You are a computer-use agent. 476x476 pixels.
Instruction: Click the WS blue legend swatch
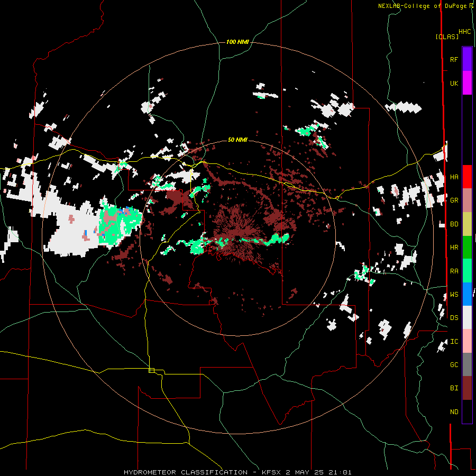[467, 294]
